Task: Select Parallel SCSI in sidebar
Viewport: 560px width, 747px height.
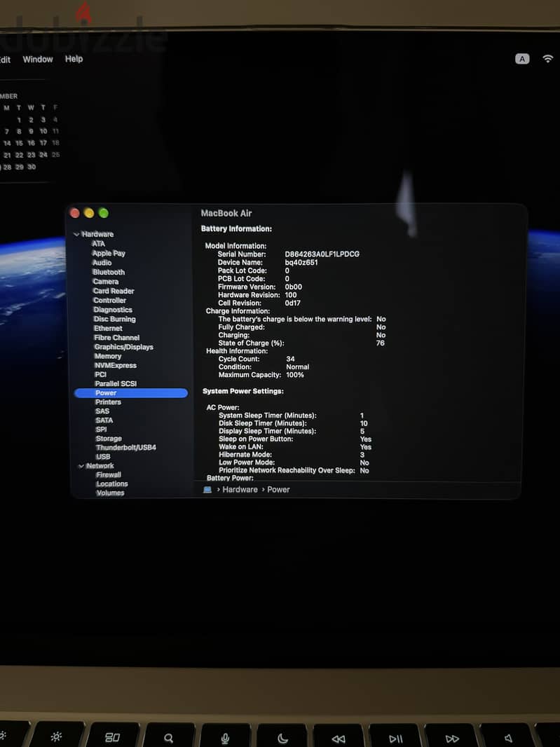Action: [x=116, y=383]
